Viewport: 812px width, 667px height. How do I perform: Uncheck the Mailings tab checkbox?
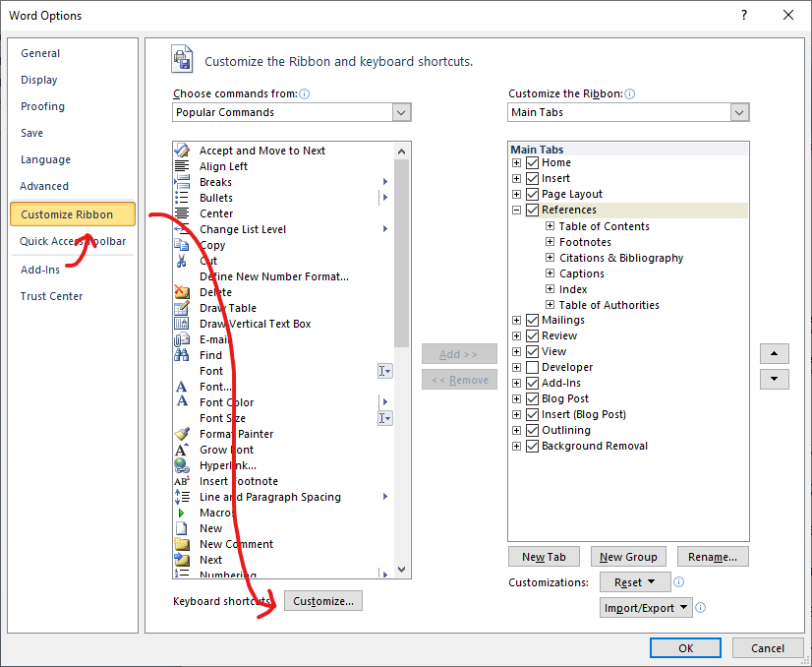(x=533, y=321)
